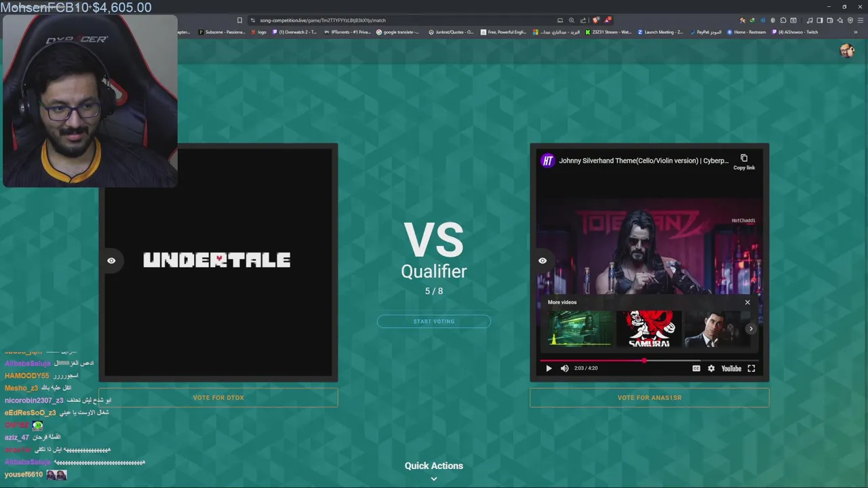Open video on YouTube via logo
The image size is (868, 488).
tap(731, 368)
